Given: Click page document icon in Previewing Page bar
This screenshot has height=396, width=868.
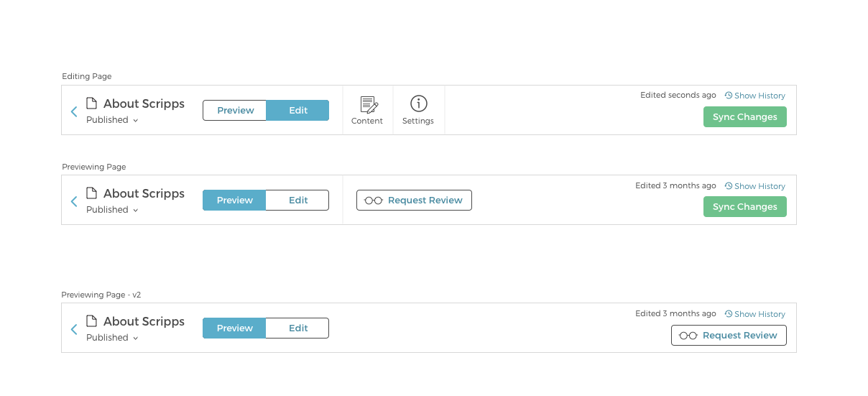Looking at the screenshot, I should (91, 193).
